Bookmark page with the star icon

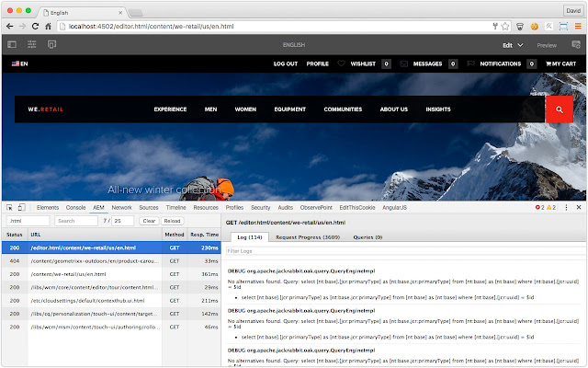[x=505, y=27]
